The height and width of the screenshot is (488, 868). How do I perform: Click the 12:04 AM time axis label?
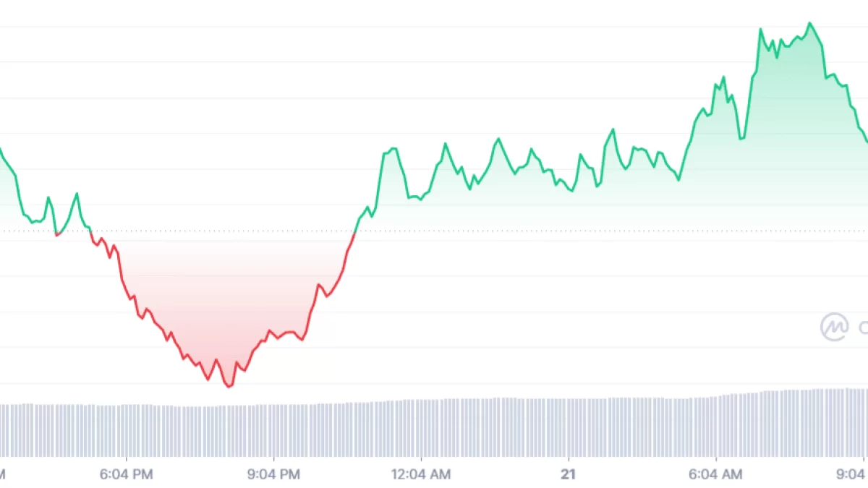(422, 474)
